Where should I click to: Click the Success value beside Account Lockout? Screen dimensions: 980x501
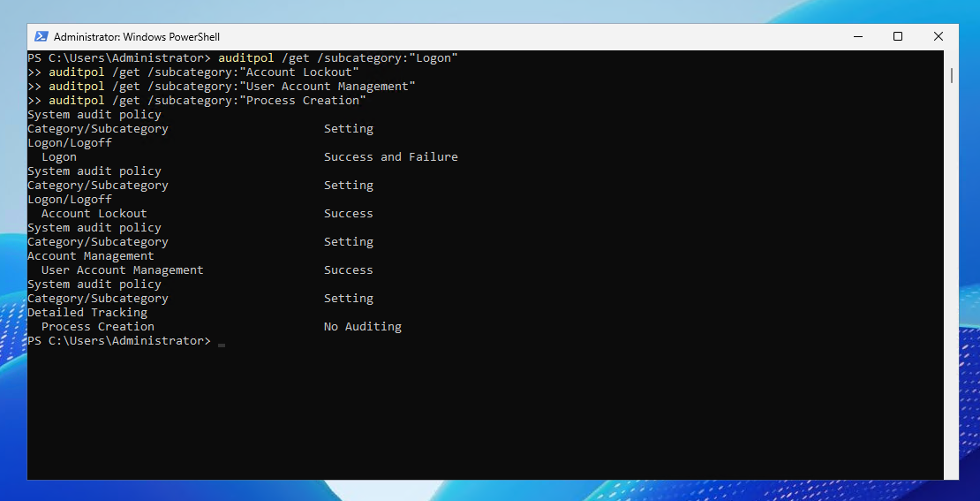[348, 213]
